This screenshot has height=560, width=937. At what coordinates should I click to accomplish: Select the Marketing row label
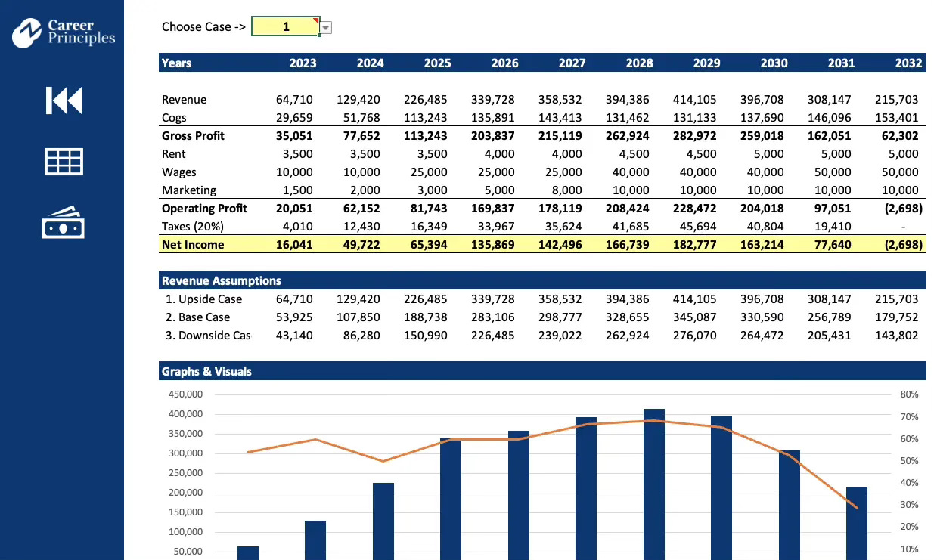[x=189, y=190]
